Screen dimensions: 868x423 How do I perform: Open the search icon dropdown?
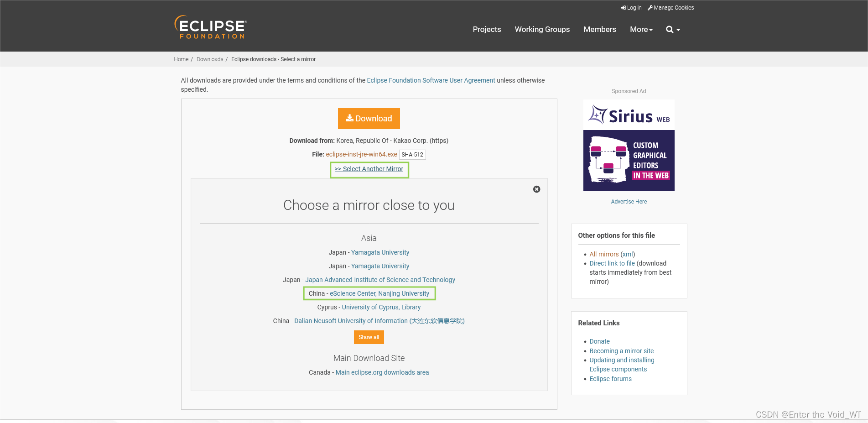click(x=673, y=30)
